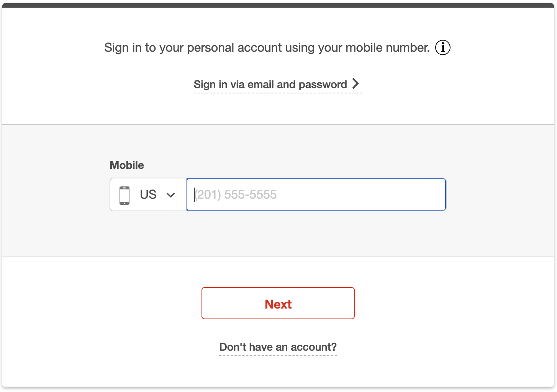Click the red Next button to continue
This screenshot has width=557, height=392.
pos(278,303)
